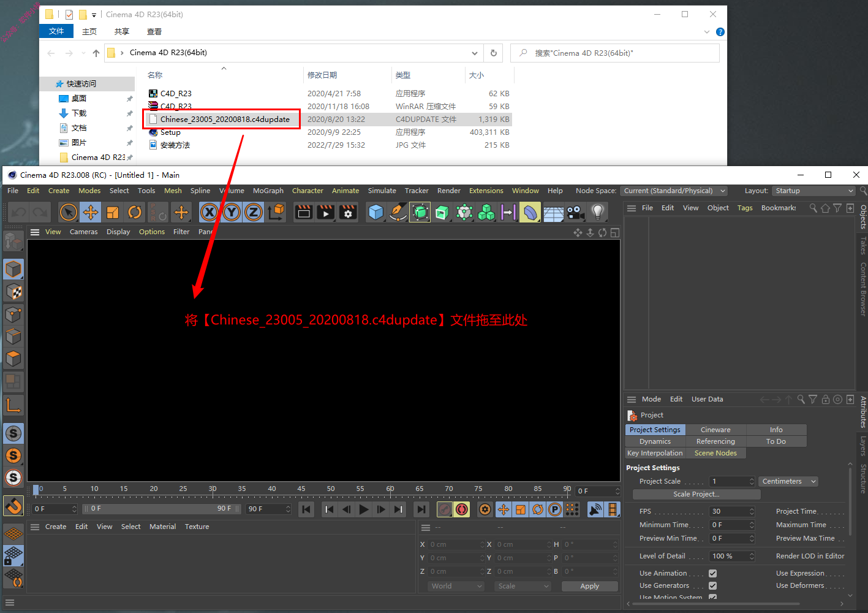Add a Cube primitive object

coord(376,213)
